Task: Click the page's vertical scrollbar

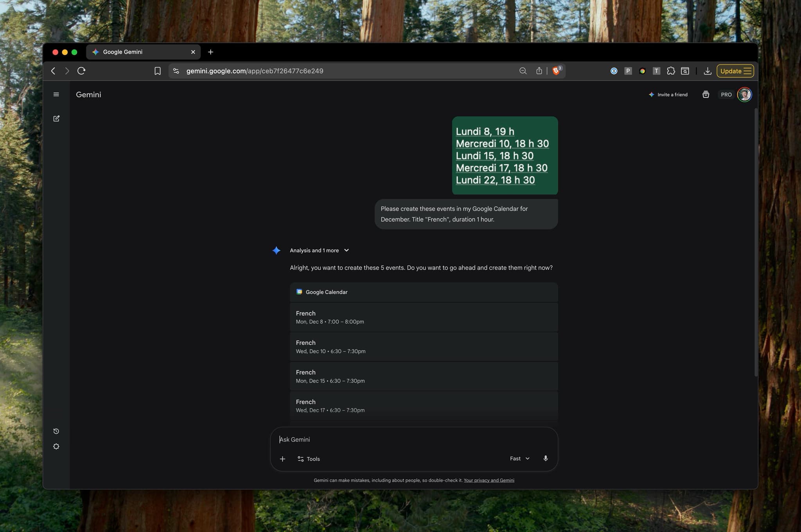Action: click(756, 243)
